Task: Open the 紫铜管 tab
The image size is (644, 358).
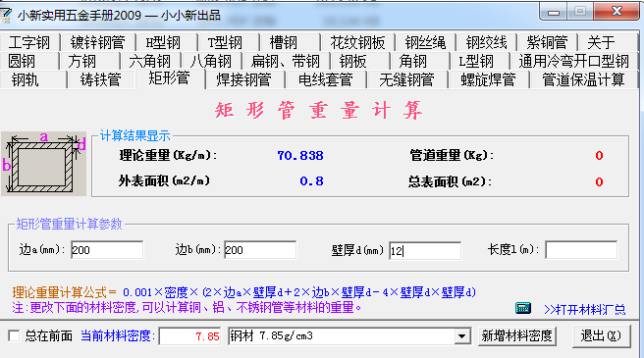Action: pyautogui.click(x=547, y=42)
